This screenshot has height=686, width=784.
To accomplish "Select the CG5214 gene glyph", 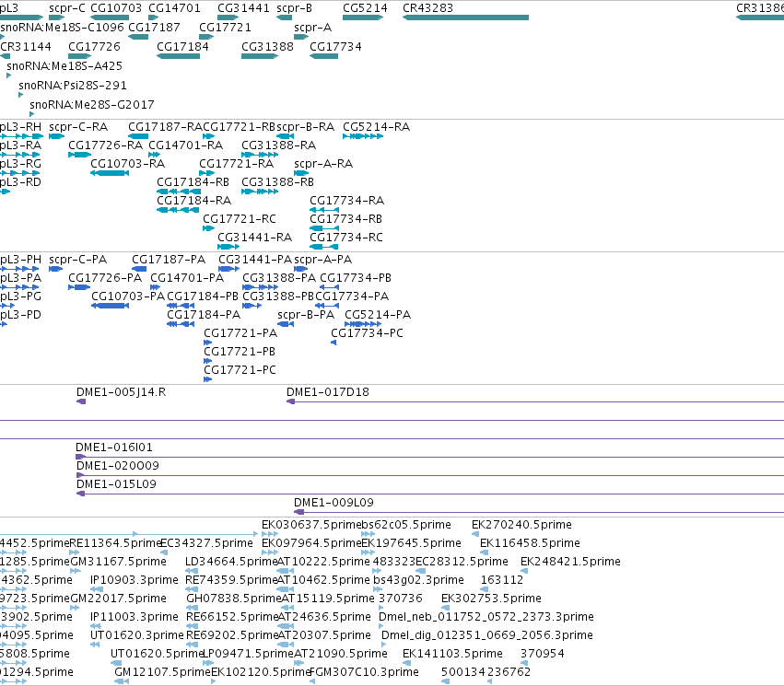I will pyautogui.click(x=363, y=17).
